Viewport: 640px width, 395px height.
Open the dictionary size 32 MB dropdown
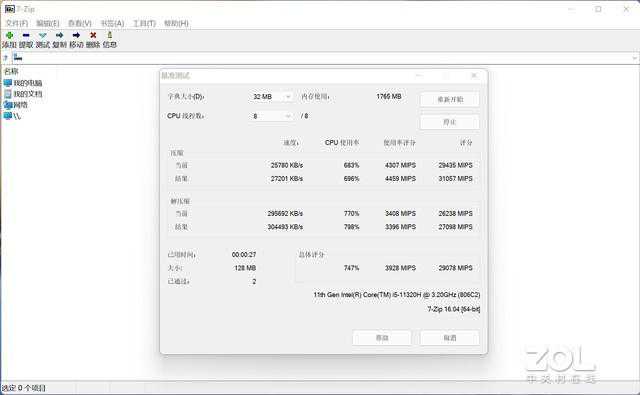click(x=271, y=97)
